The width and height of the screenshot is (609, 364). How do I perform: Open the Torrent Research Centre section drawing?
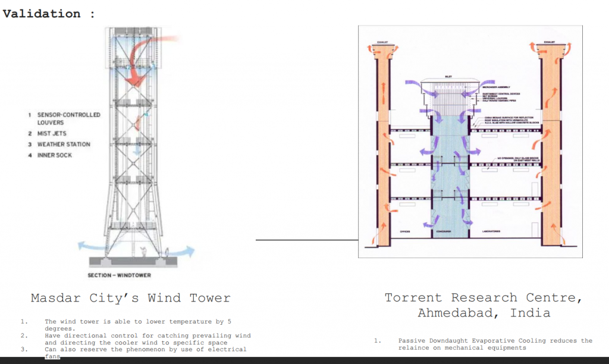(x=470, y=142)
